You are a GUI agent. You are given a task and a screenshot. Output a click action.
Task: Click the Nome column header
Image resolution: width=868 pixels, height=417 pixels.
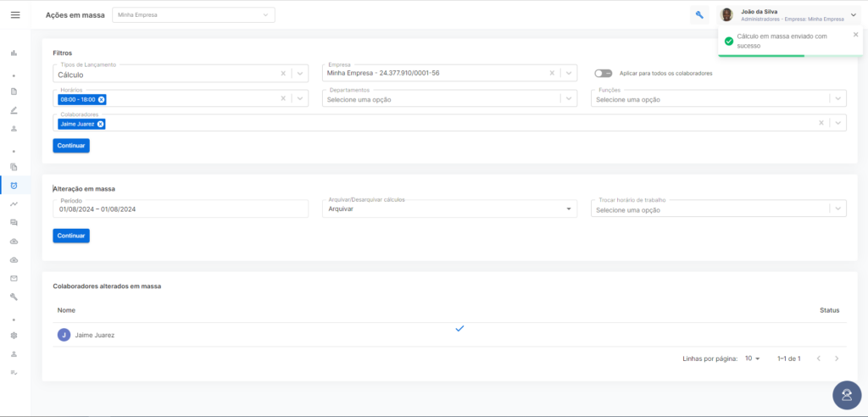click(66, 310)
